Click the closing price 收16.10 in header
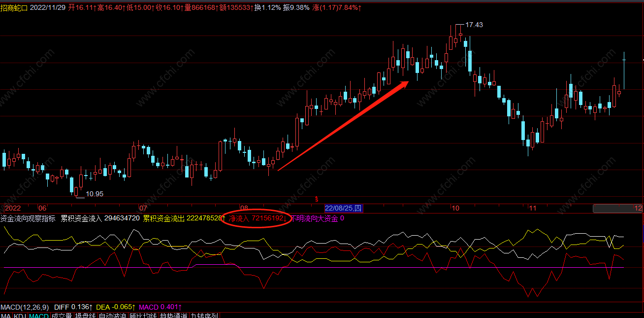644x318 pixels. tap(169, 8)
